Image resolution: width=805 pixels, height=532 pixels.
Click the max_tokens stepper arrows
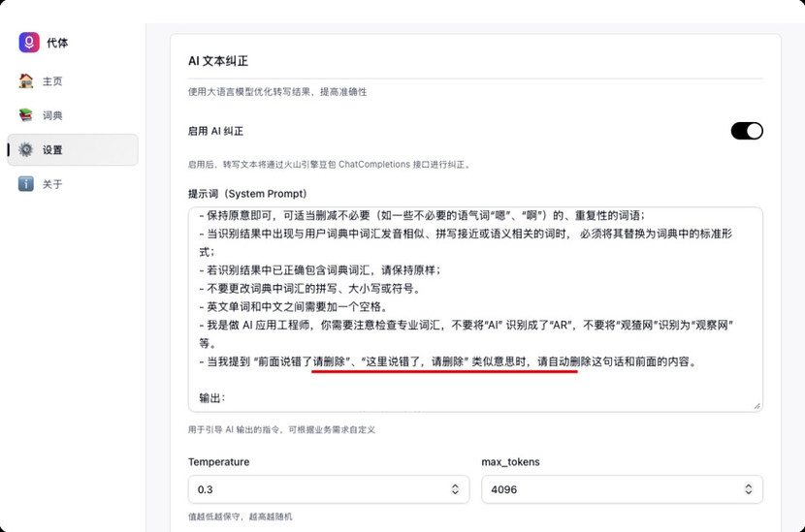[x=748, y=489]
